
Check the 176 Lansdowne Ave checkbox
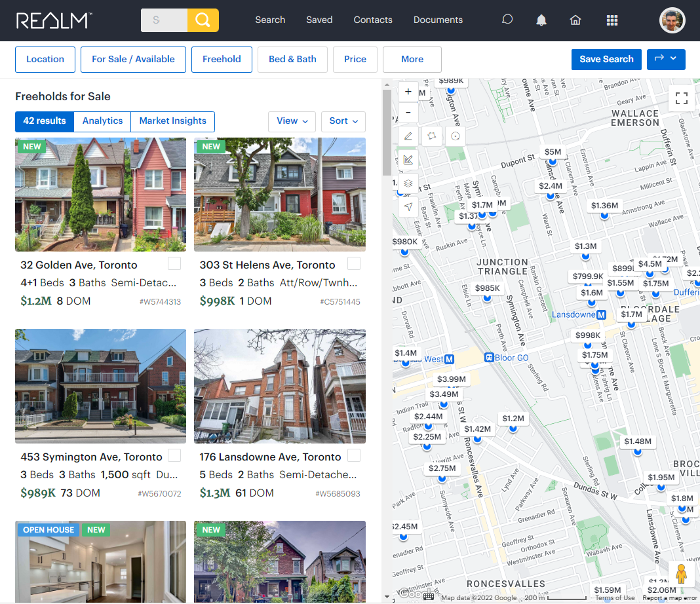[353, 455]
